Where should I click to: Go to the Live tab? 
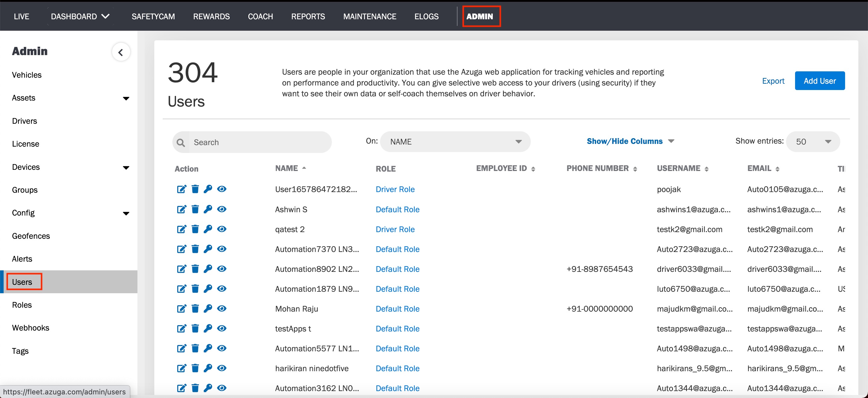22,16
